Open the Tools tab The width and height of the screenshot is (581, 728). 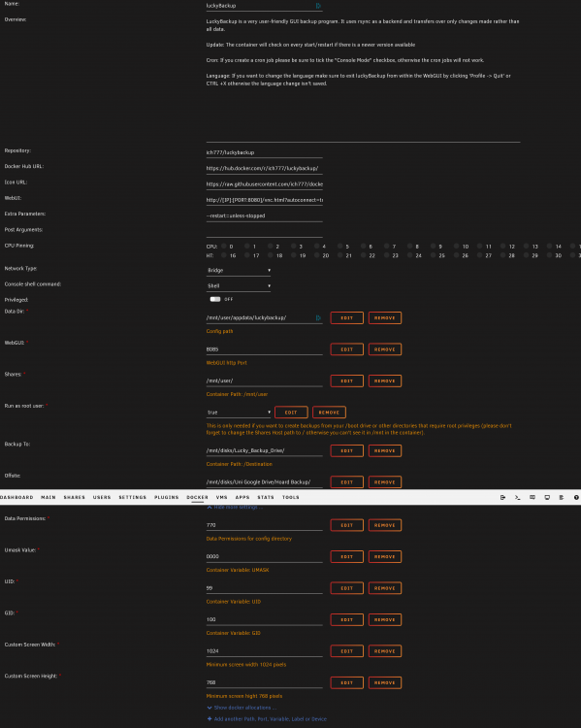click(x=291, y=497)
